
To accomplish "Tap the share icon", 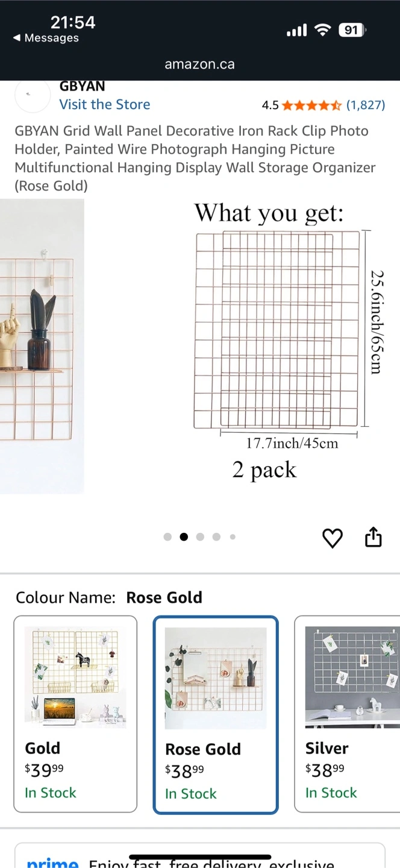I will tap(373, 537).
